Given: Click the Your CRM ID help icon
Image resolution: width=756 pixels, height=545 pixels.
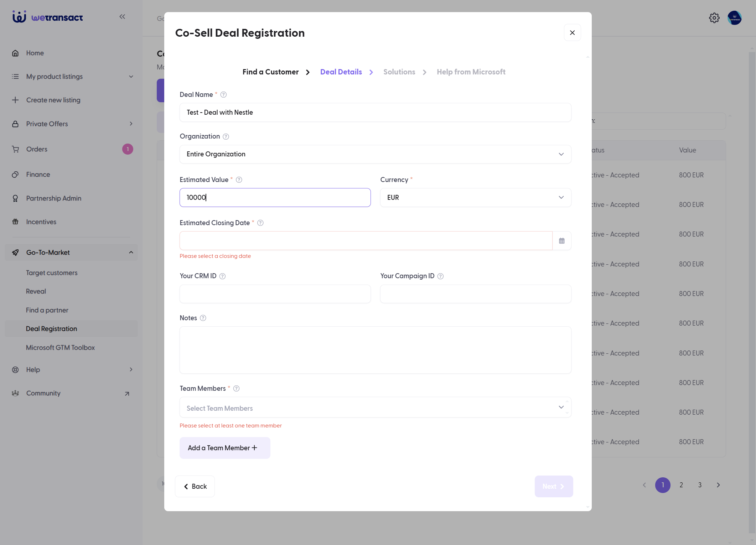Looking at the screenshot, I should coord(222,276).
